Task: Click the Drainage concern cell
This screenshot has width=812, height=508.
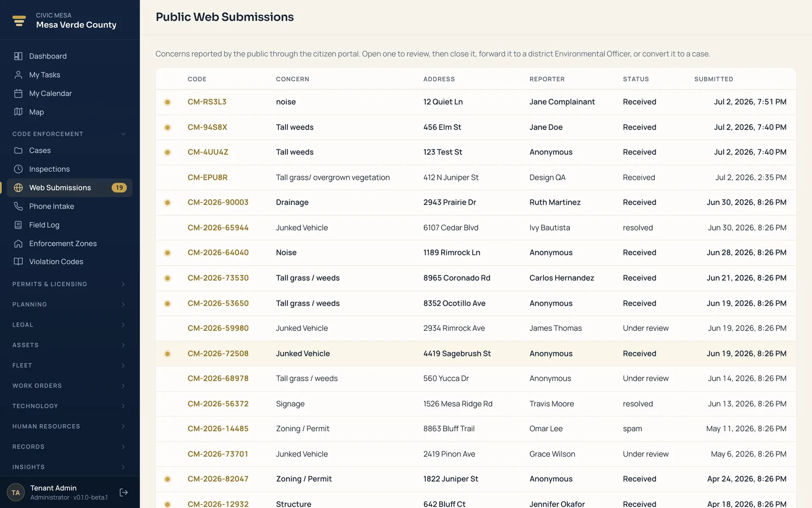Action: (292, 202)
